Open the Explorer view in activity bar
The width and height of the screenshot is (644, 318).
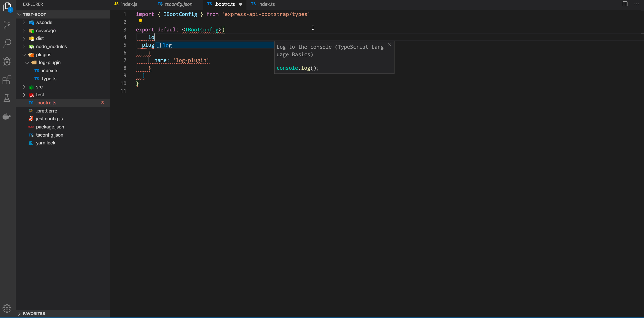(7, 7)
